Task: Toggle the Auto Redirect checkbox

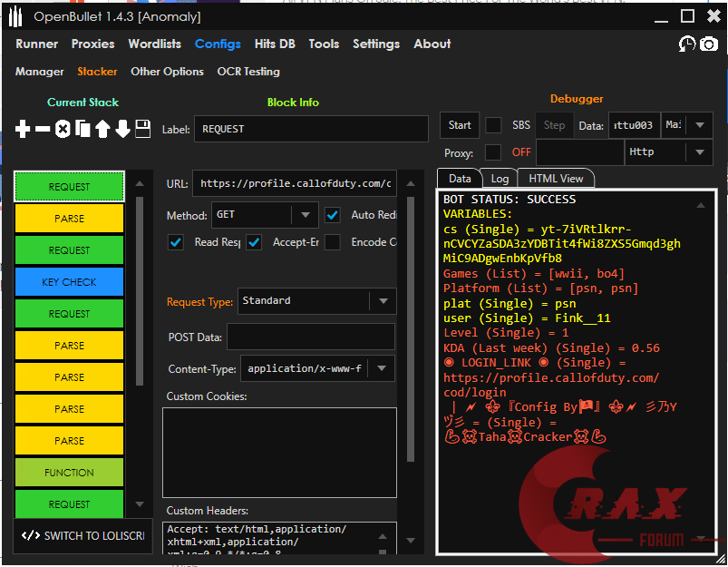Action: [333, 215]
